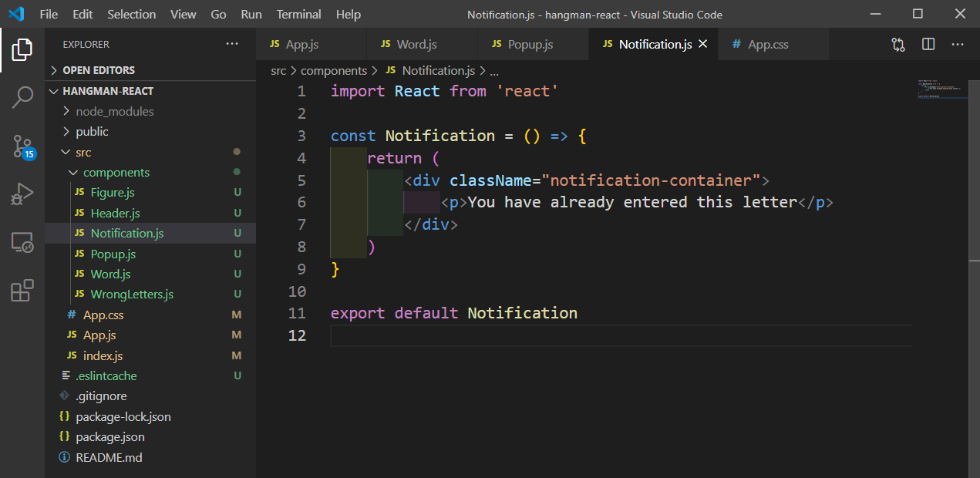Open the Run and Debug view
Image resolution: width=980 pixels, height=478 pixels.
(22, 194)
